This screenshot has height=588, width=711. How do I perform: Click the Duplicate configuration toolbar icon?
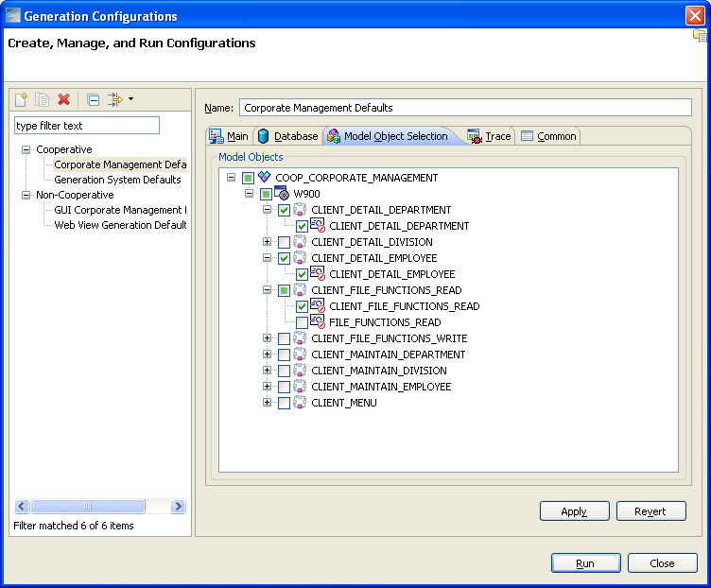pos(43,99)
